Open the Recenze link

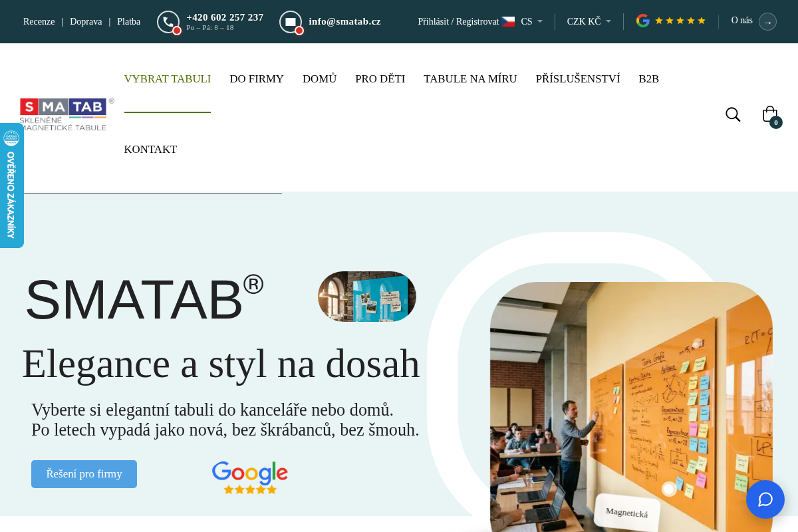(39, 21)
